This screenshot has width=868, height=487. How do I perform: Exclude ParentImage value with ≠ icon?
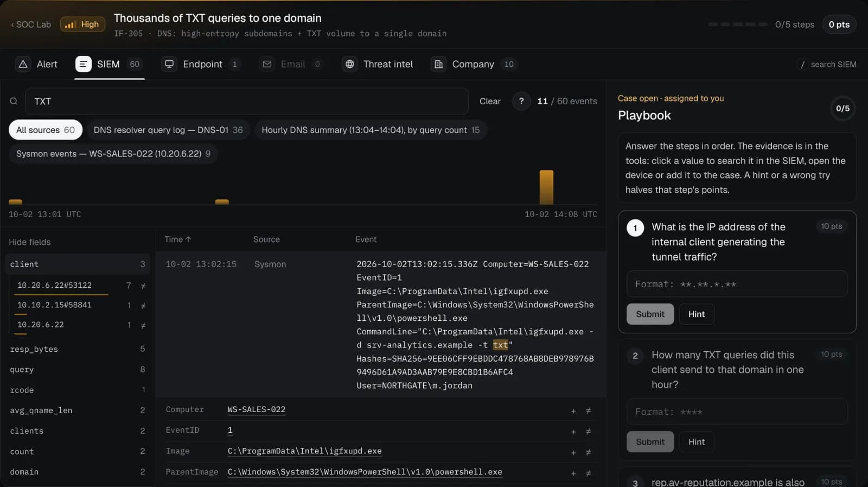(588, 473)
